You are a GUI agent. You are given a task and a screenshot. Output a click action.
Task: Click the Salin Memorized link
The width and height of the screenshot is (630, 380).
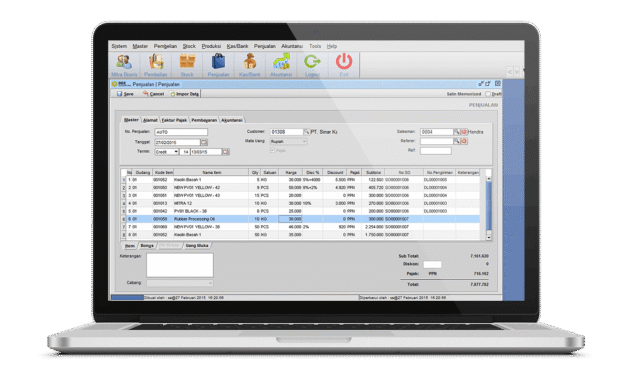(x=464, y=94)
